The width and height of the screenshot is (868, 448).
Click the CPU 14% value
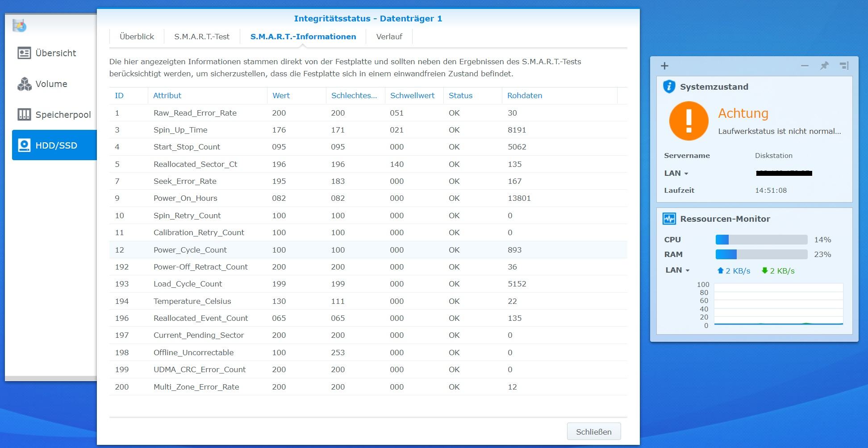(822, 240)
